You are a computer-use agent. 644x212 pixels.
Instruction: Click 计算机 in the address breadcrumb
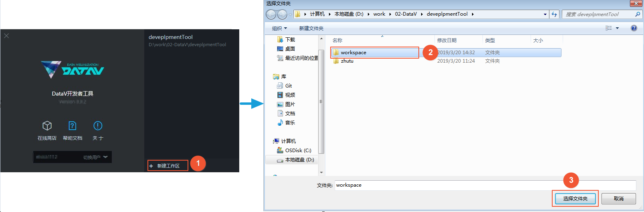317,14
